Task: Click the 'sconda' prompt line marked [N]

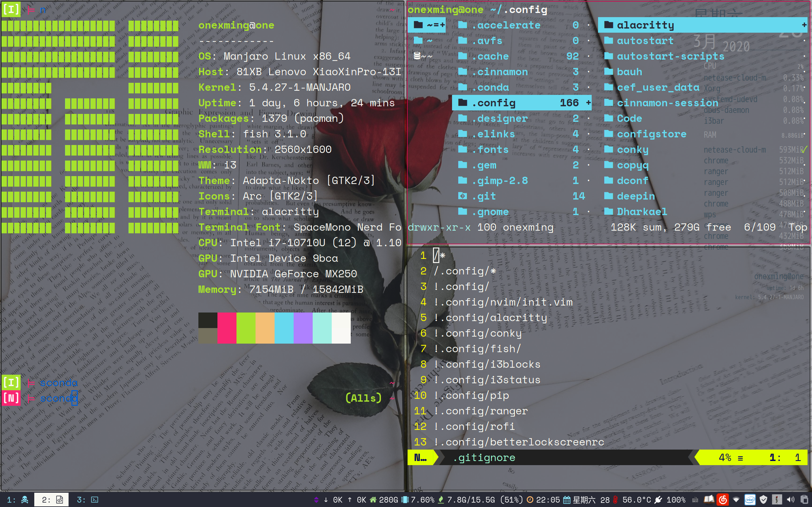Action: [40, 398]
